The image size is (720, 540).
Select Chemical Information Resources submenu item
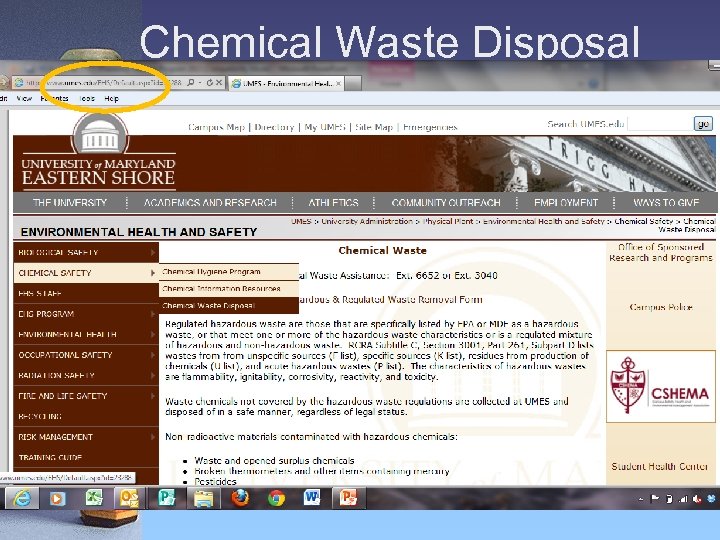pos(229,289)
